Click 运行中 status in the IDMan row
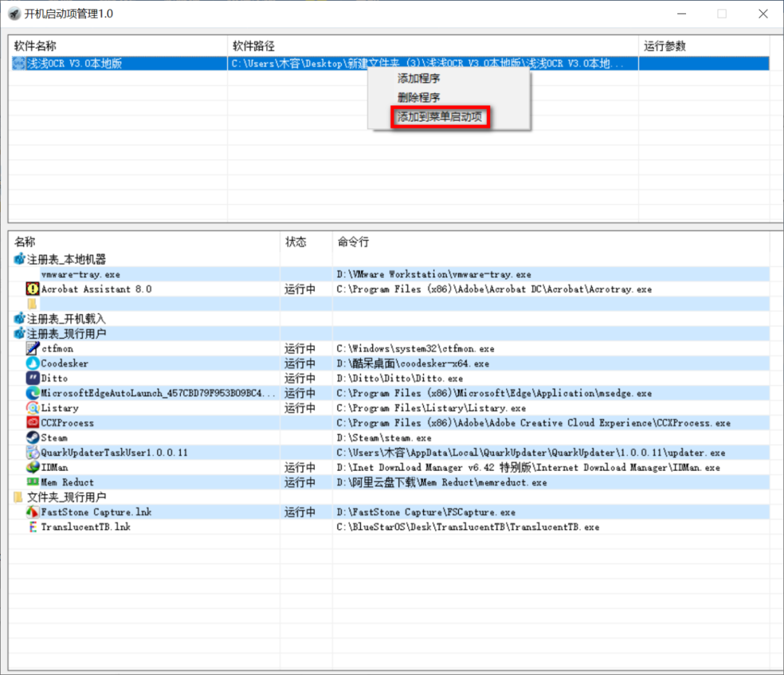 click(300, 467)
